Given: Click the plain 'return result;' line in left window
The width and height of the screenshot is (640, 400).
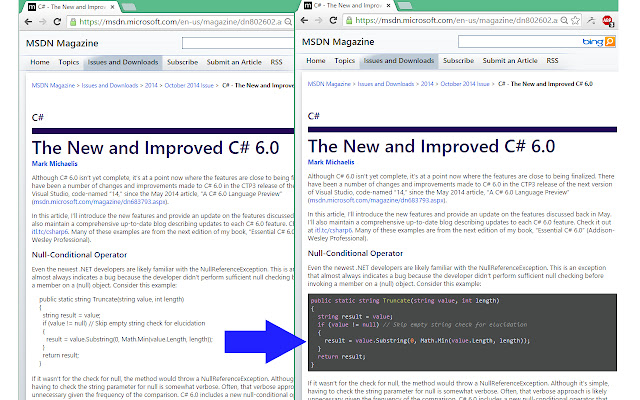Looking at the screenshot, I should 60,356.
